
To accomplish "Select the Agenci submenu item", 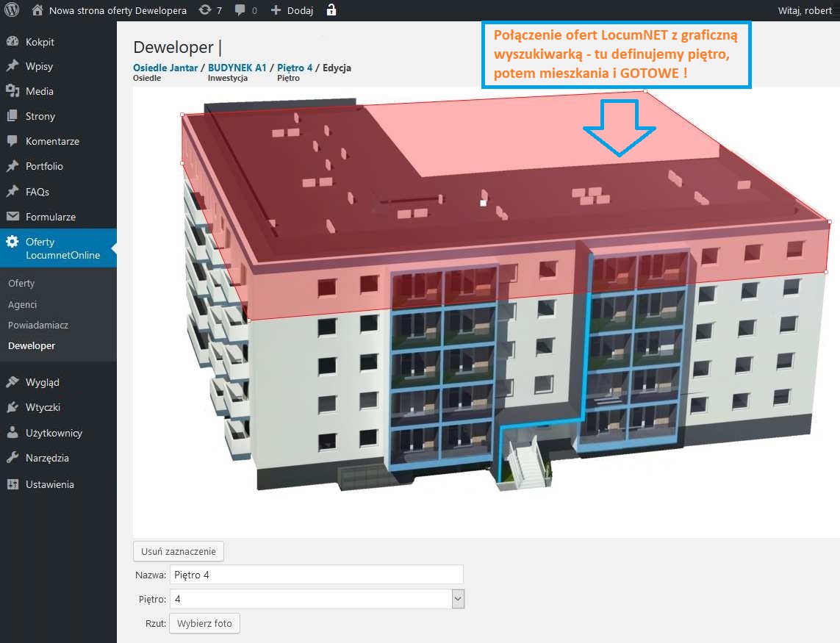I will [22, 304].
